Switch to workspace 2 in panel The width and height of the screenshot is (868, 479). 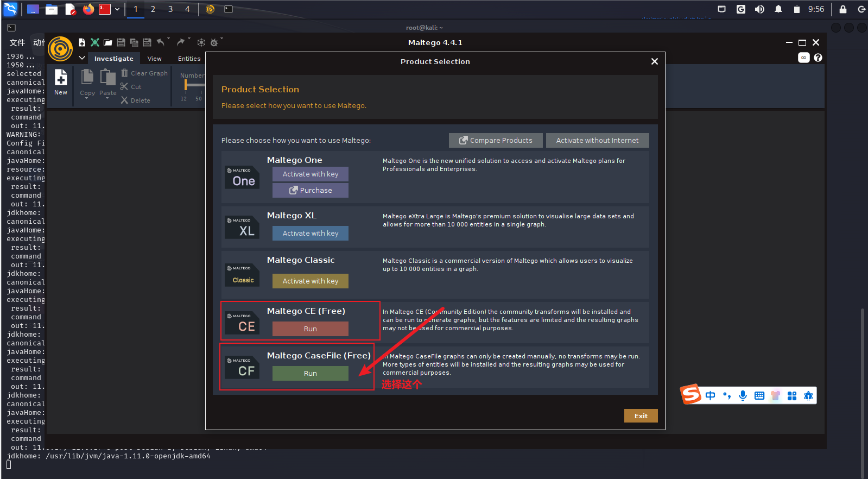click(153, 9)
